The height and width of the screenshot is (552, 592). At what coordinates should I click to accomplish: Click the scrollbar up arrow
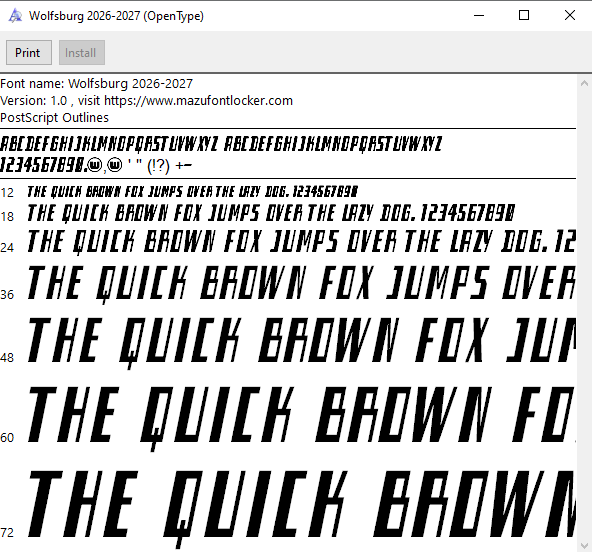(584, 83)
